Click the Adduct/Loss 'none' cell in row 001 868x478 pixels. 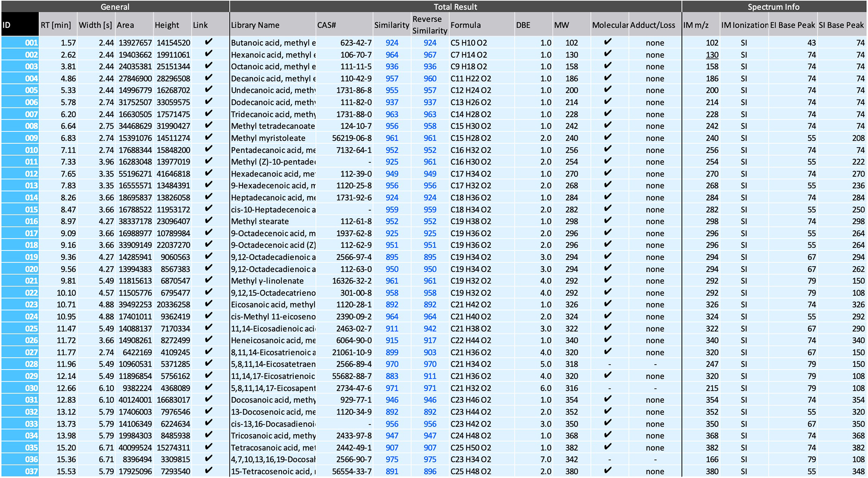(x=655, y=43)
